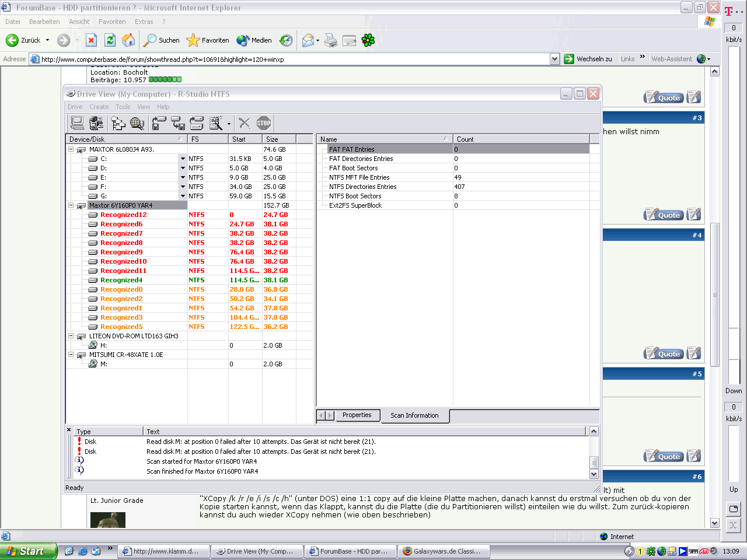Image resolution: width=747 pixels, height=560 pixels.
Task: Stop page loading with the red X icon
Action: tap(91, 40)
